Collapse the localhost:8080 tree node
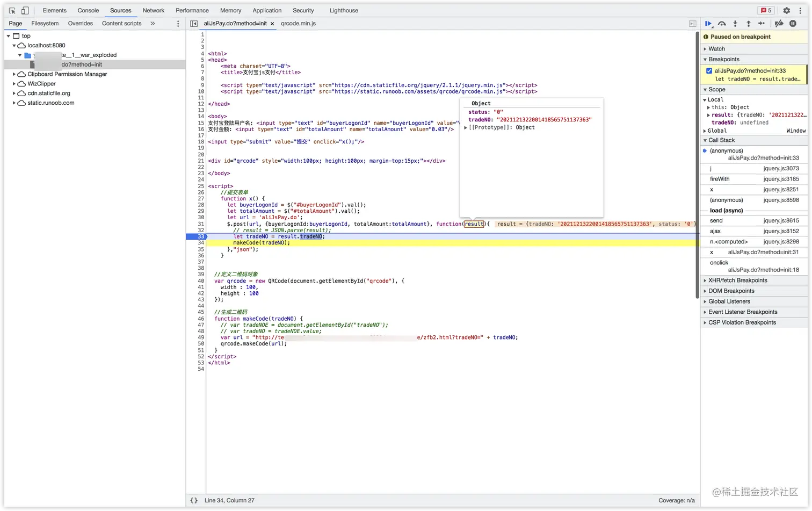Viewport: 812px width, 511px height. 14,46
